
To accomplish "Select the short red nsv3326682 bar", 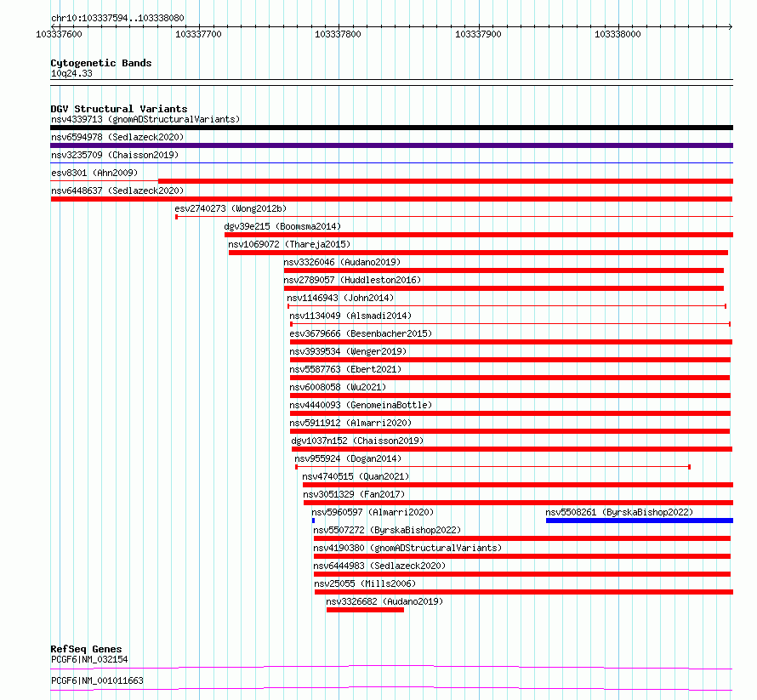I will pos(365,610).
